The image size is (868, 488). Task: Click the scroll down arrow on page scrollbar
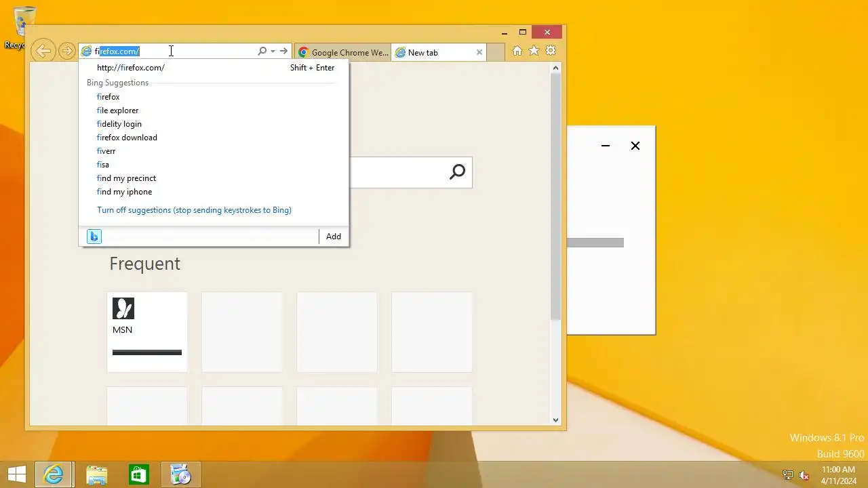(x=555, y=420)
